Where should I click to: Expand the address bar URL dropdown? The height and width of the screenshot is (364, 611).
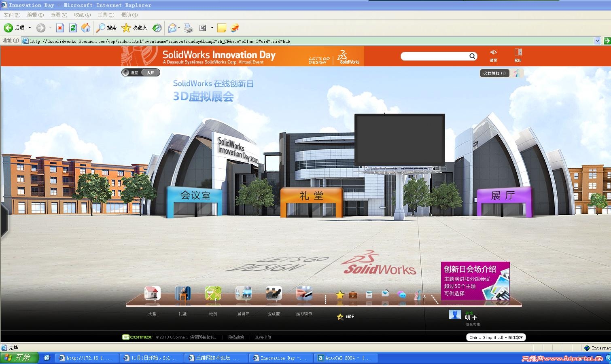597,41
